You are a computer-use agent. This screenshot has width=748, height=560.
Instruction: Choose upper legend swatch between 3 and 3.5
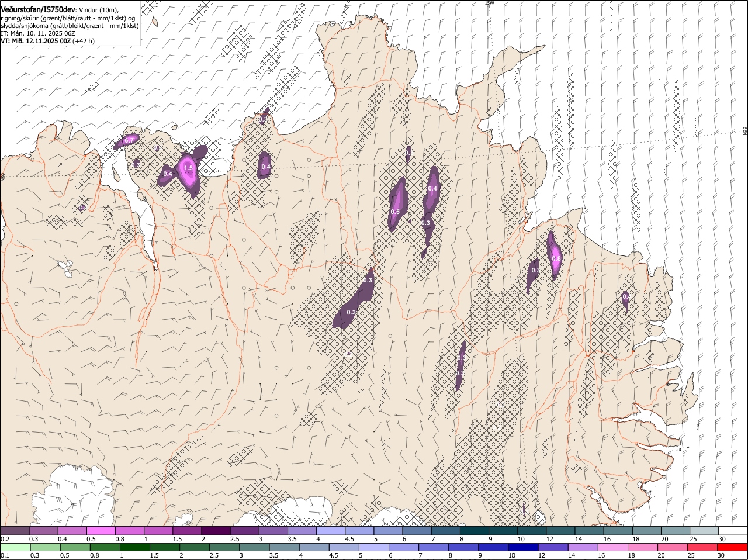273,531
